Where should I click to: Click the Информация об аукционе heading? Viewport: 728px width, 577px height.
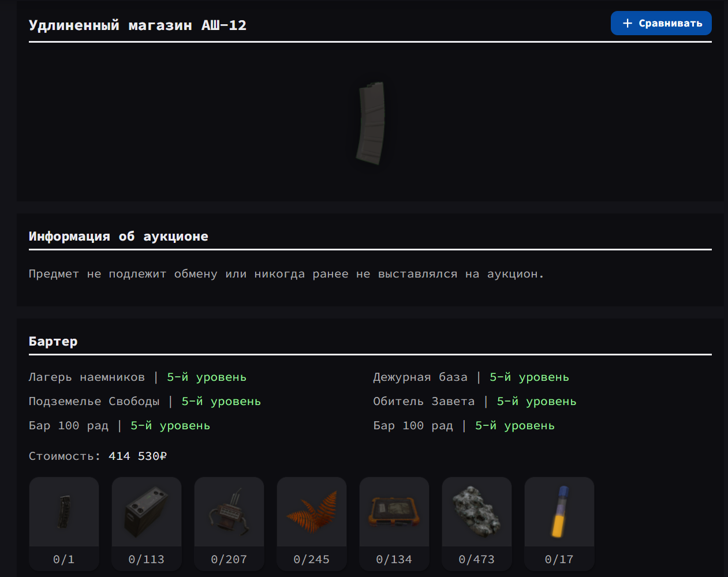pos(118,237)
